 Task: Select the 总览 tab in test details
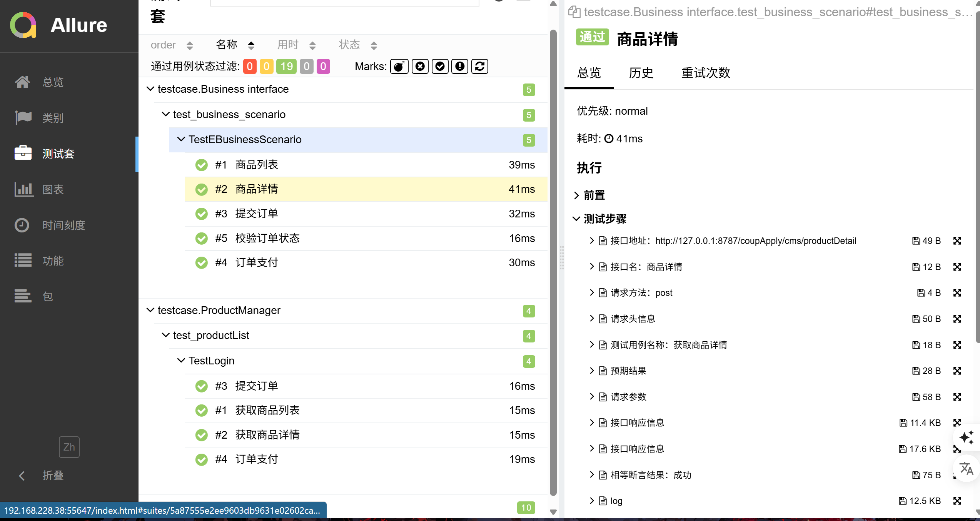pyautogui.click(x=589, y=73)
